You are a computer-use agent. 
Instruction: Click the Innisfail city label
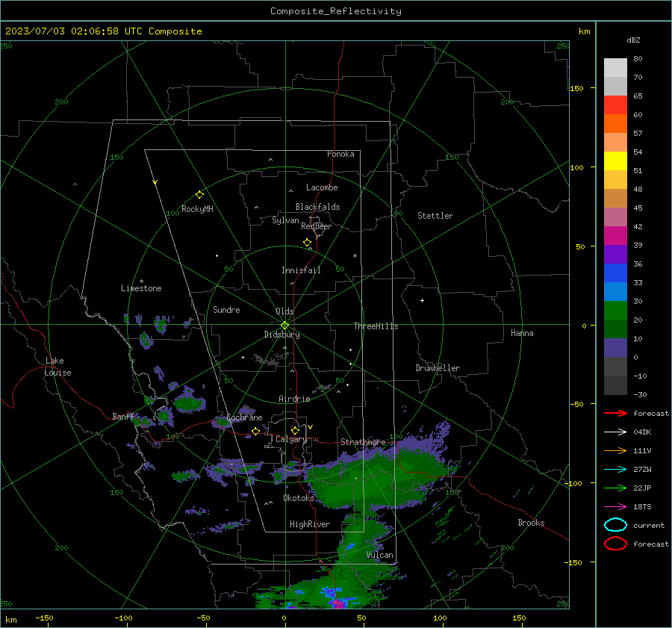pyautogui.click(x=301, y=270)
